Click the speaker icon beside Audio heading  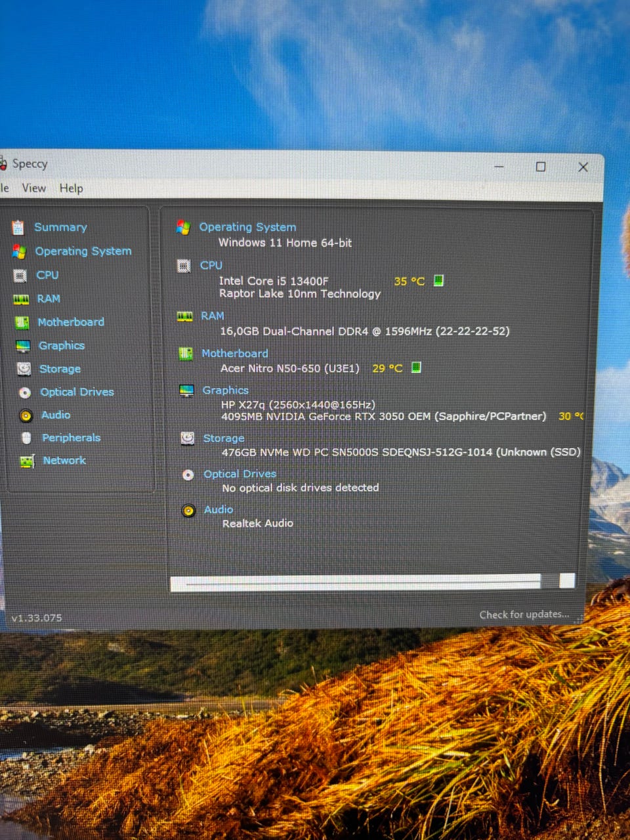click(x=188, y=511)
